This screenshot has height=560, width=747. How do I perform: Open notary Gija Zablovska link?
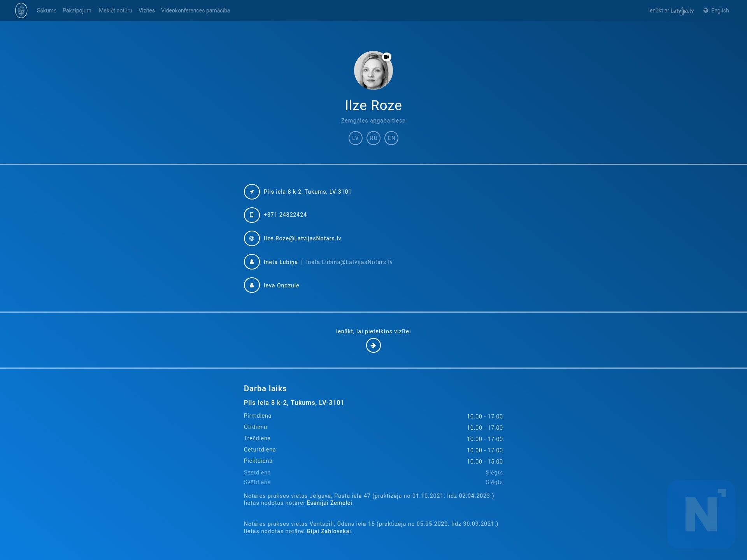329,531
